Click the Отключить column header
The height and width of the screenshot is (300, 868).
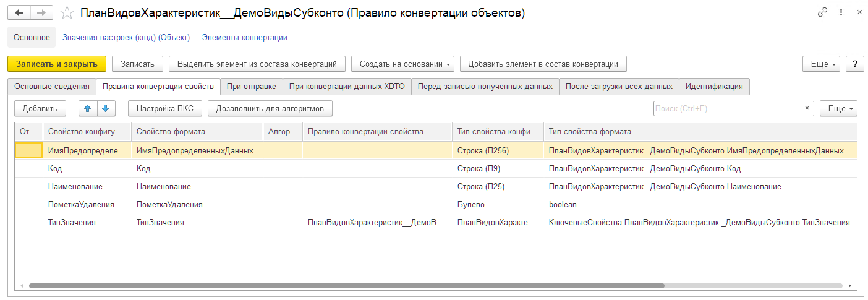[x=28, y=132]
